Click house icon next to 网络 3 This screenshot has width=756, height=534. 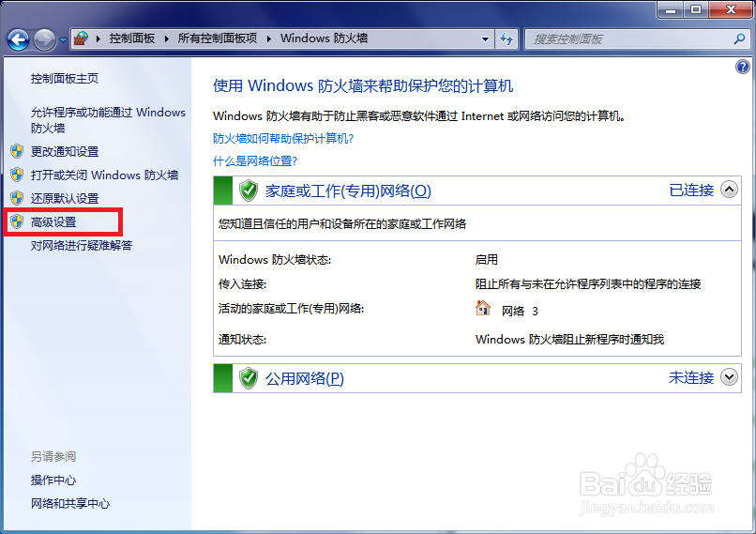[x=483, y=308]
